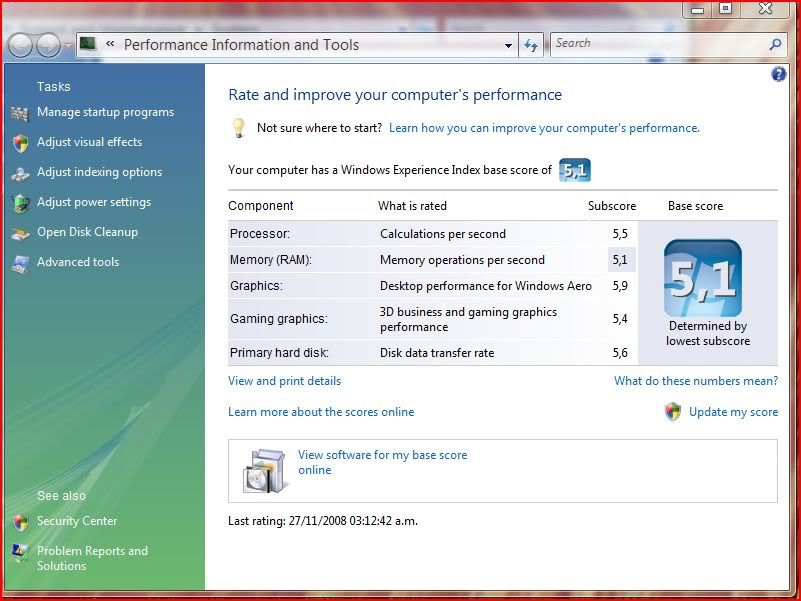This screenshot has width=801, height=601.
Task: Click the Adjust power settings icon
Action: pos(20,203)
